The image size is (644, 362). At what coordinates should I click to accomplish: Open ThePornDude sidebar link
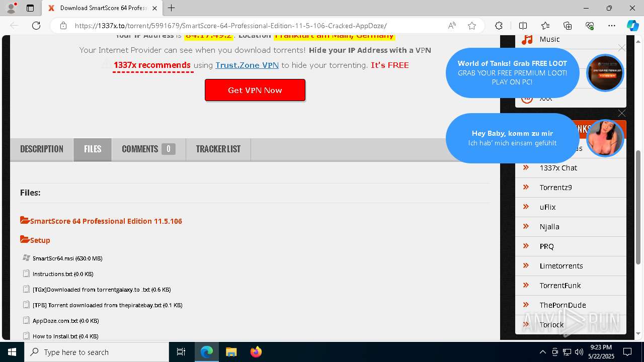click(562, 305)
